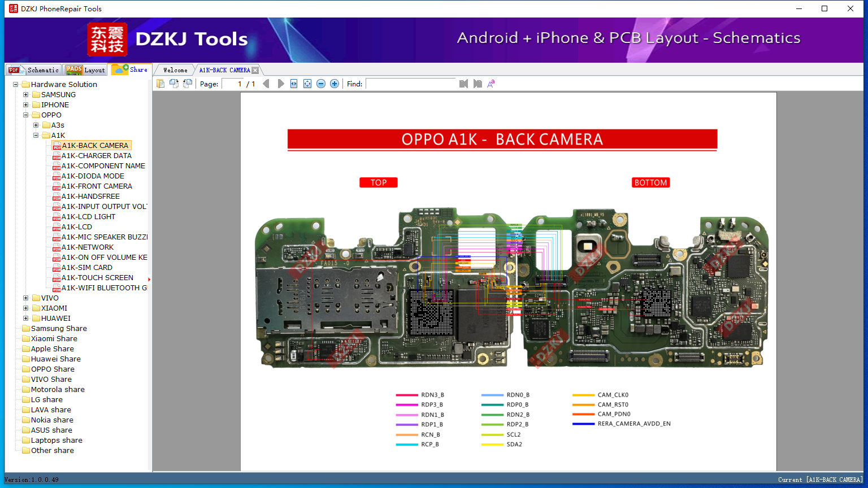Click the find next icon
Screen dimensions: 868x488
pos(478,84)
